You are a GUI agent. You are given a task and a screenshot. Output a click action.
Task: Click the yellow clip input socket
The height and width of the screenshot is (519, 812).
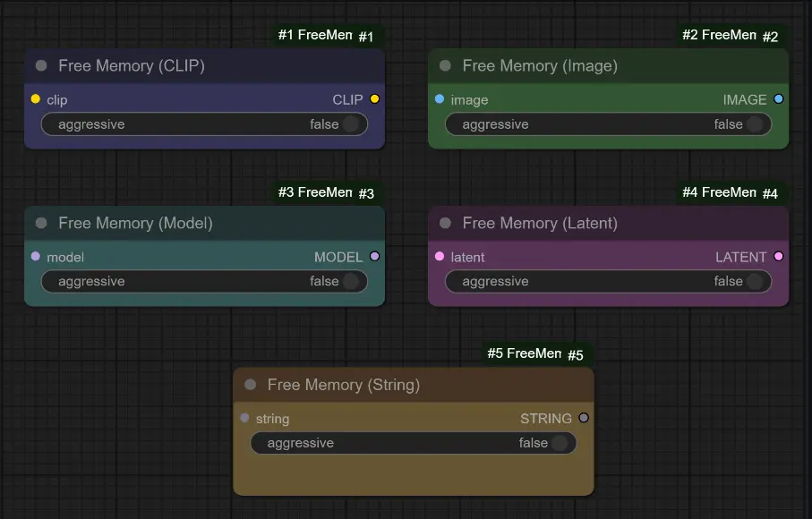click(x=36, y=98)
